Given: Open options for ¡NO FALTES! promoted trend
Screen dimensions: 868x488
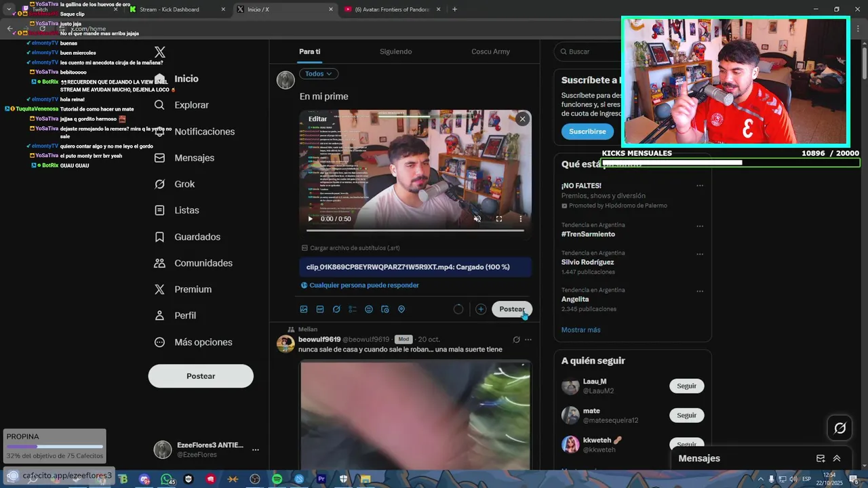Looking at the screenshot, I should [700, 186].
